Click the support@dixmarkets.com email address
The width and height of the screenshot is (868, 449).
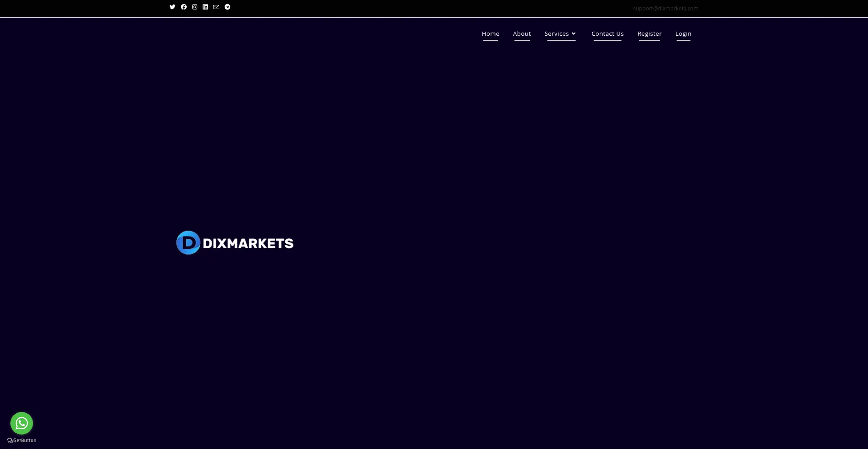[665, 9]
